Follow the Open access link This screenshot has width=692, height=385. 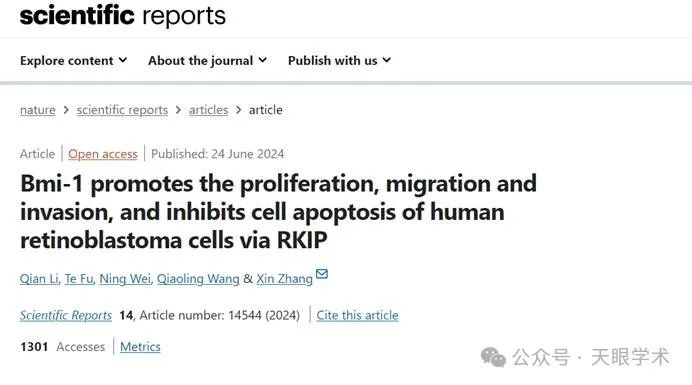[103, 154]
